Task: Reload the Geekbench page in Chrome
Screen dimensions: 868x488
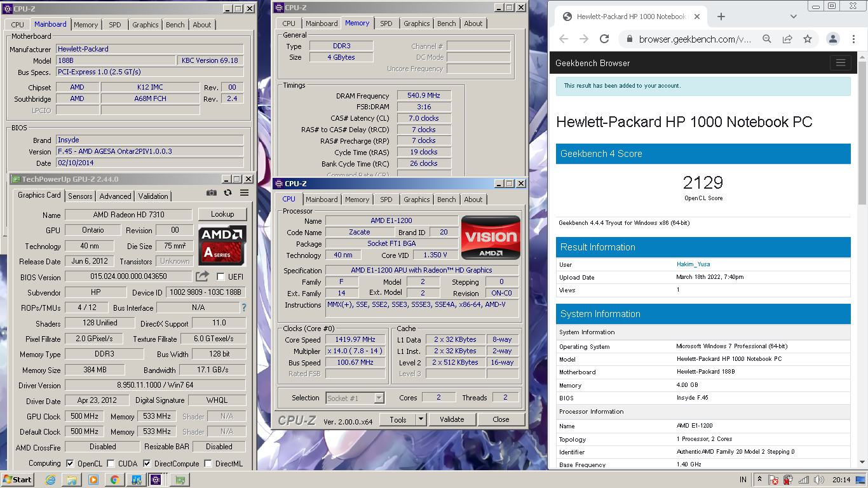Action: (x=604, y=39)
